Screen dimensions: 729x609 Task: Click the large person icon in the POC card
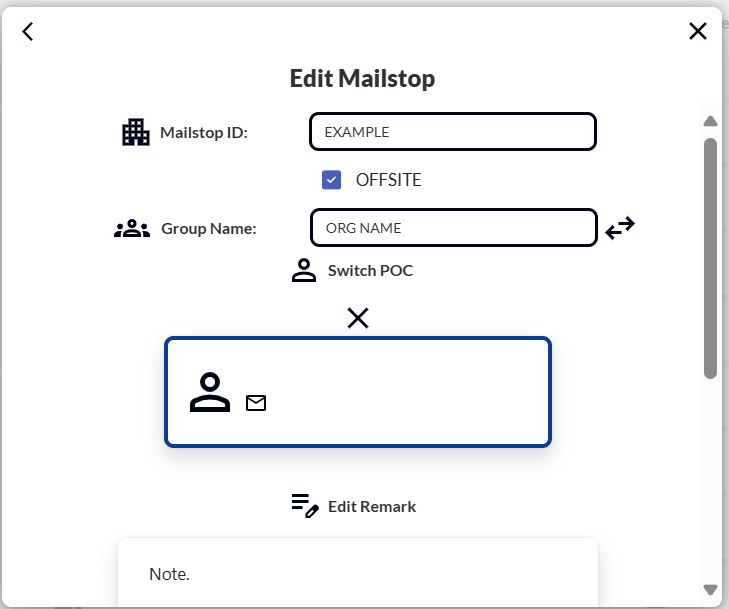[x=210, y=392]
